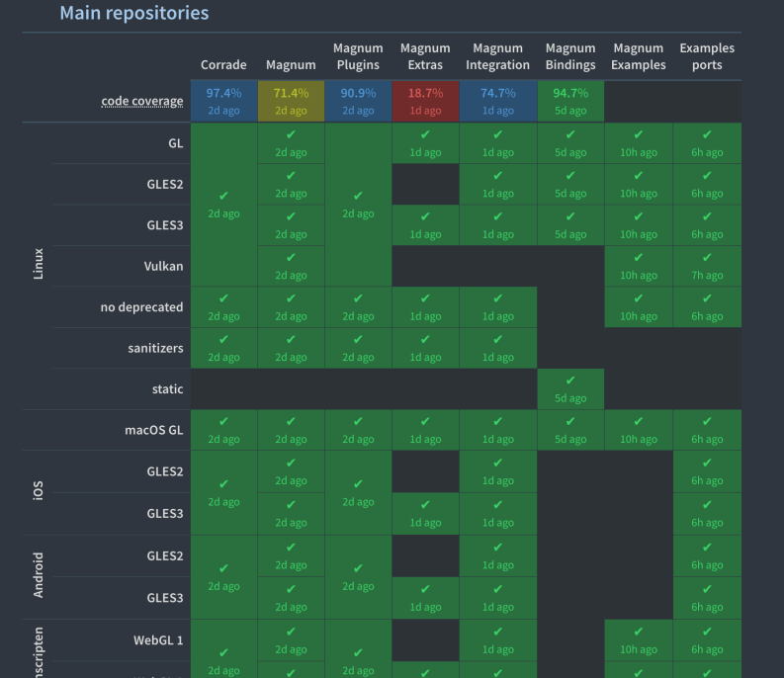This screenshot has width=784, height=678.
Task: Open Magnum Plugins Linux merged build cell
Action: coord(358,205)
